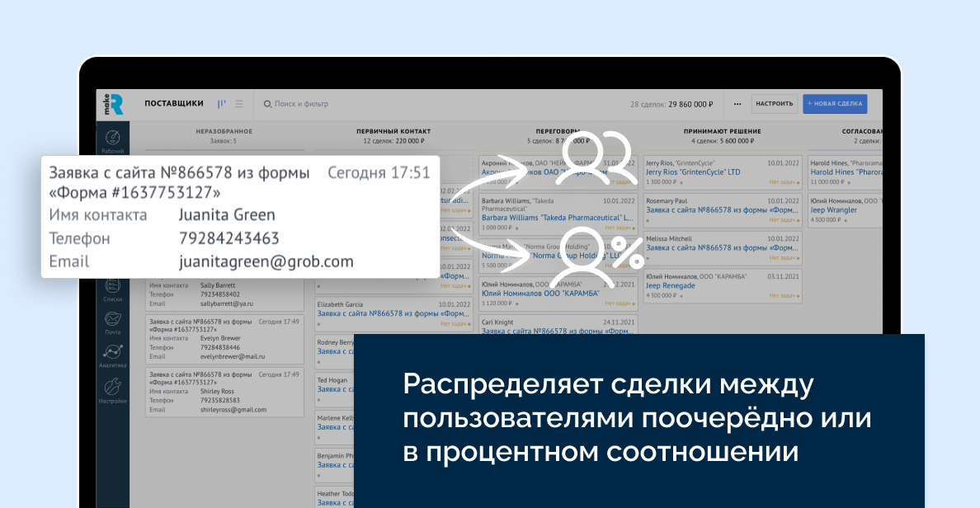Open the Jeep Wrangler deal
This screenshot has height=508, width=980.
tap(834, 210)
